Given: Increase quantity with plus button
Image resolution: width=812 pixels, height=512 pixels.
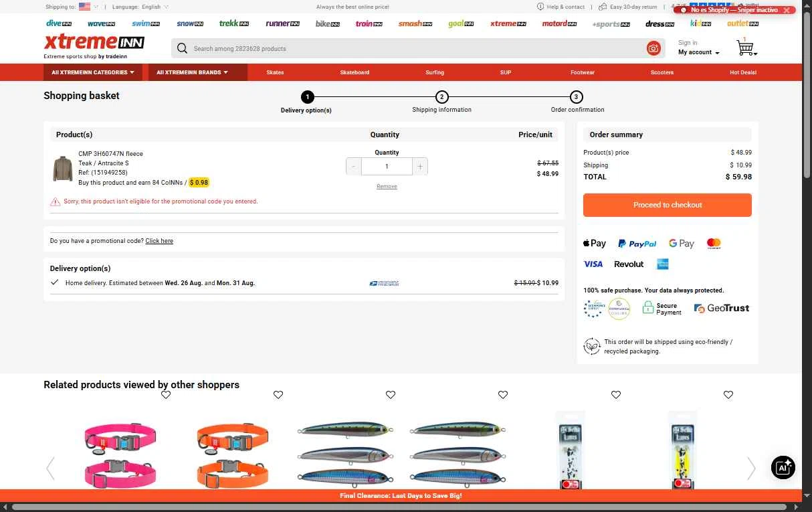Looking at the screenshot, I should pyautogui.click(x=420, y=167).
